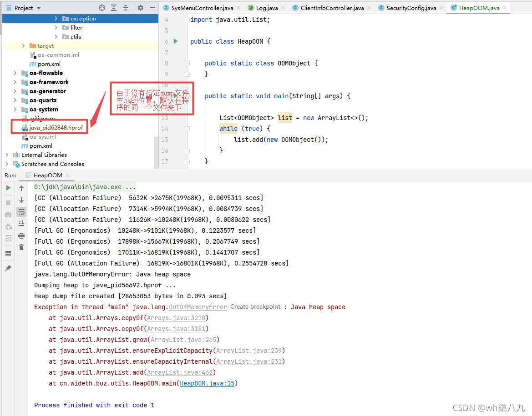Expand the oa-generator module
This screenshot has width=532, height=416.
click(x=15, y=91)
